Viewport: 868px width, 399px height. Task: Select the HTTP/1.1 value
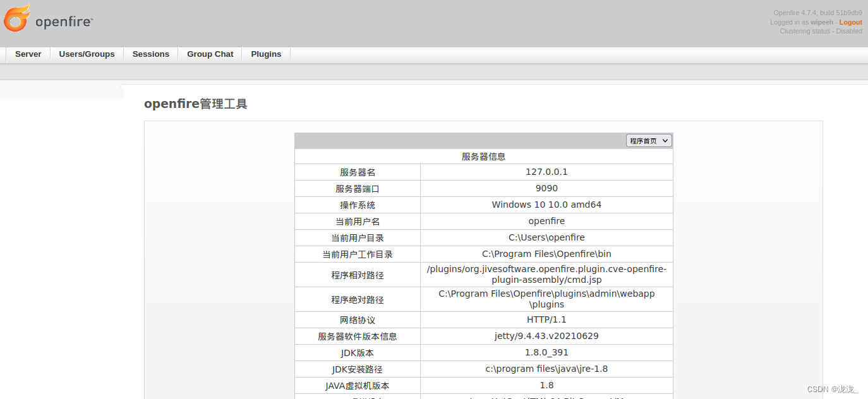pos(546,319)
